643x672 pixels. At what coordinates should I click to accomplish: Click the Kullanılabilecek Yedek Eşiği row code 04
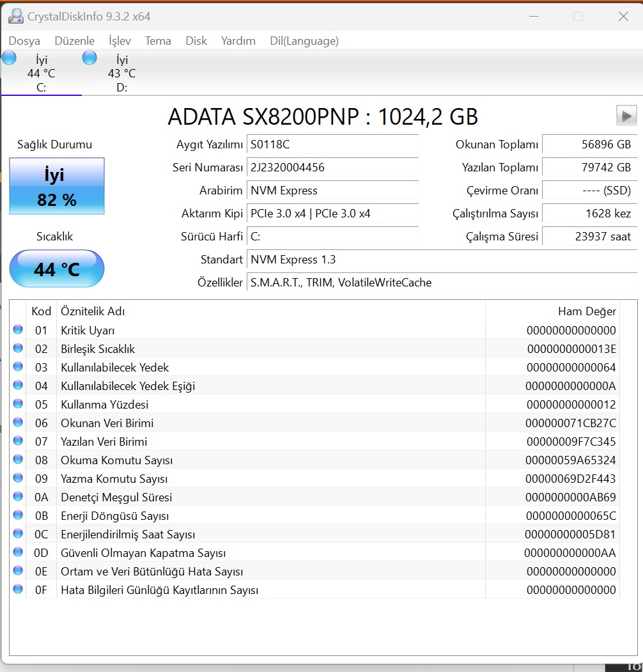(41, 386)
